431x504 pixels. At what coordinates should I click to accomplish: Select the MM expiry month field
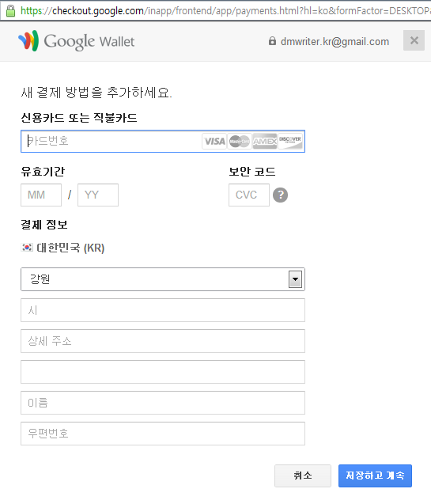coord(41,195)
